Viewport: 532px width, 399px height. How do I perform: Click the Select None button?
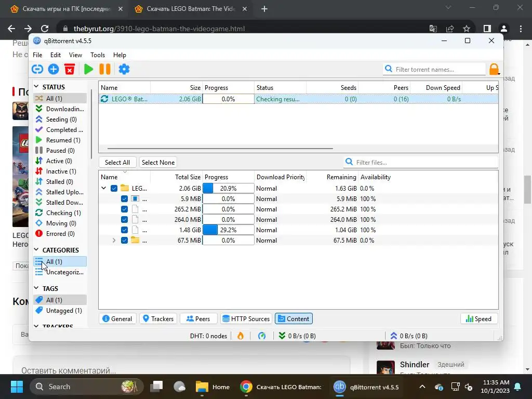coord(158,163)
